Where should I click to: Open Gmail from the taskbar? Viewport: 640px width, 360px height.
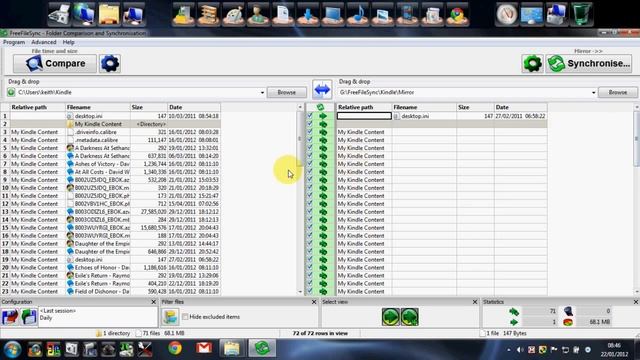pyautogui.click(x=204, y=348)
